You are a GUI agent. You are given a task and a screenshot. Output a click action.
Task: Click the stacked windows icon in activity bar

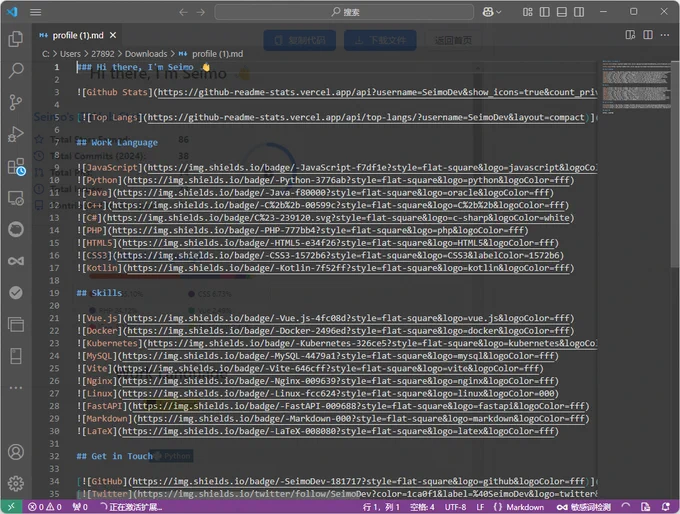click(x=16, y=324)
